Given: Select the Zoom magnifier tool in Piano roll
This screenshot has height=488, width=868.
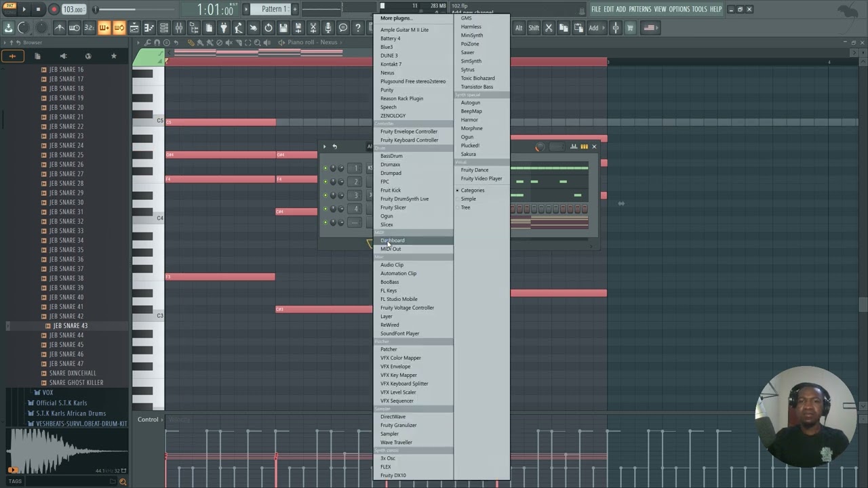Looking at the screenshot, I should [257, 43].
